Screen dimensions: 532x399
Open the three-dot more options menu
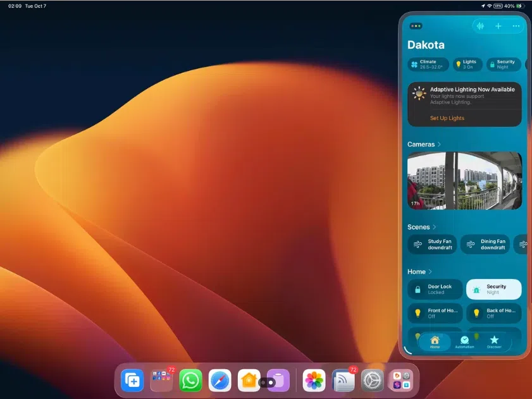[516, 26]
